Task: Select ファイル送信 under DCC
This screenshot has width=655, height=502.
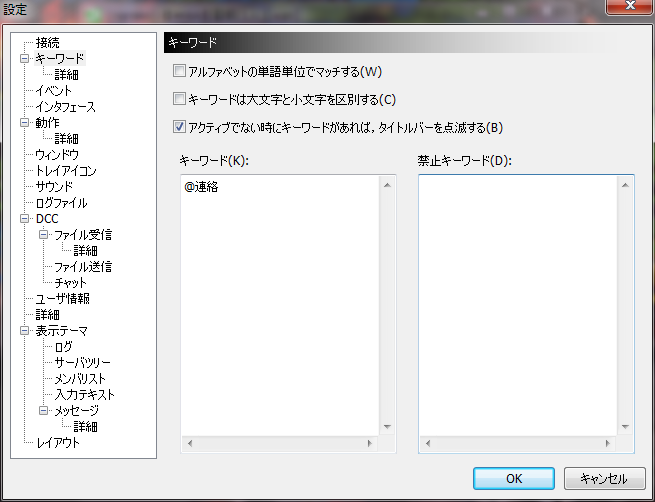Action: 83,267
